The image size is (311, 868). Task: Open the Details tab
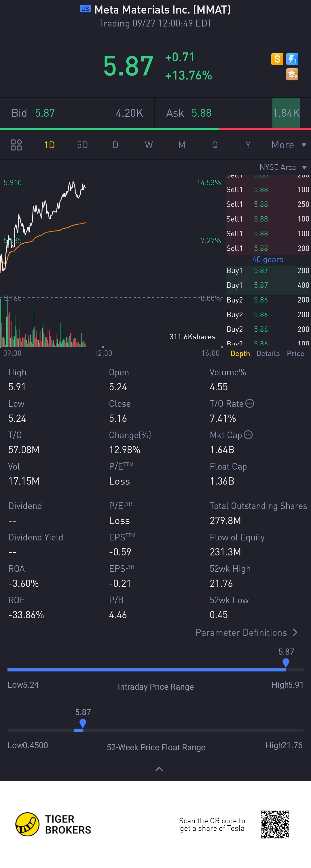[x=268, y=353]
